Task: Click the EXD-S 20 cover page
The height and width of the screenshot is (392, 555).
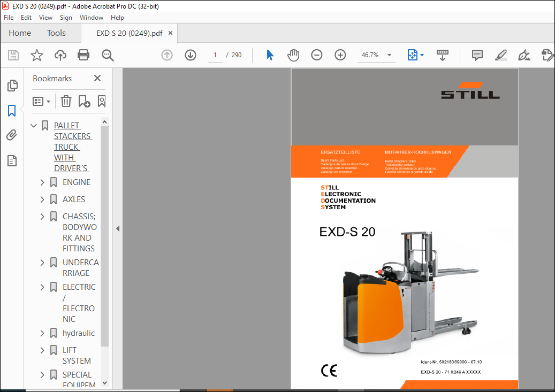Action: (405, 228)
